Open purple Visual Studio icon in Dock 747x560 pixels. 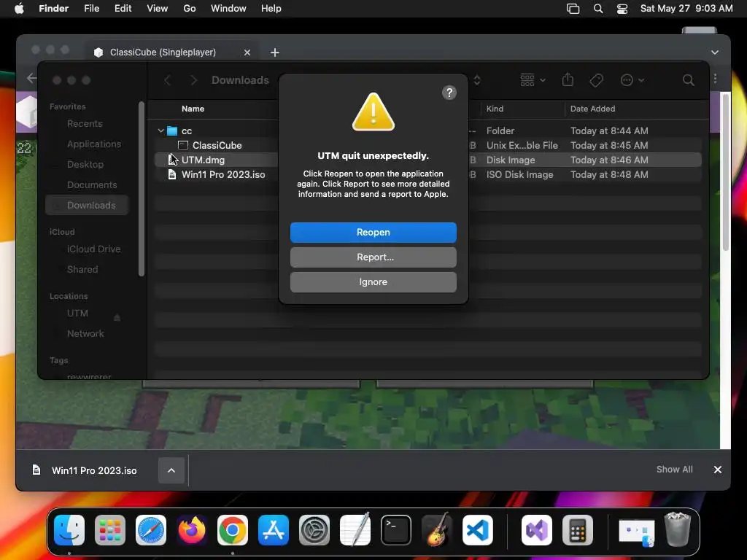point(537,530)
